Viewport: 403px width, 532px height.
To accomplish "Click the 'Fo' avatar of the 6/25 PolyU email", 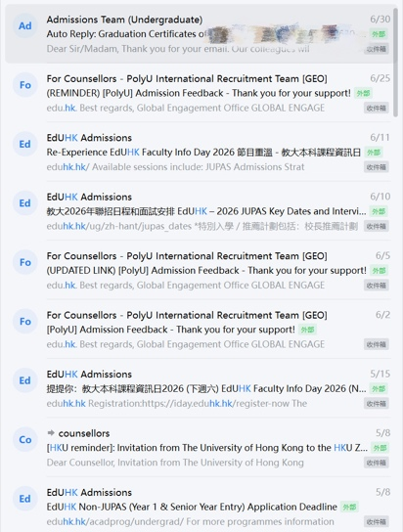I will click(x=25, y=85).
